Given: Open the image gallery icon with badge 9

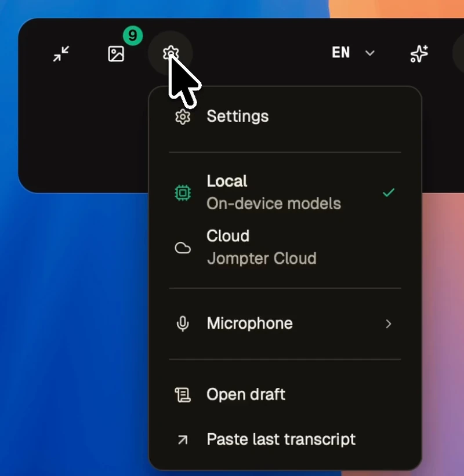Looking at the screenshot, I should click(x=116, y=54).
